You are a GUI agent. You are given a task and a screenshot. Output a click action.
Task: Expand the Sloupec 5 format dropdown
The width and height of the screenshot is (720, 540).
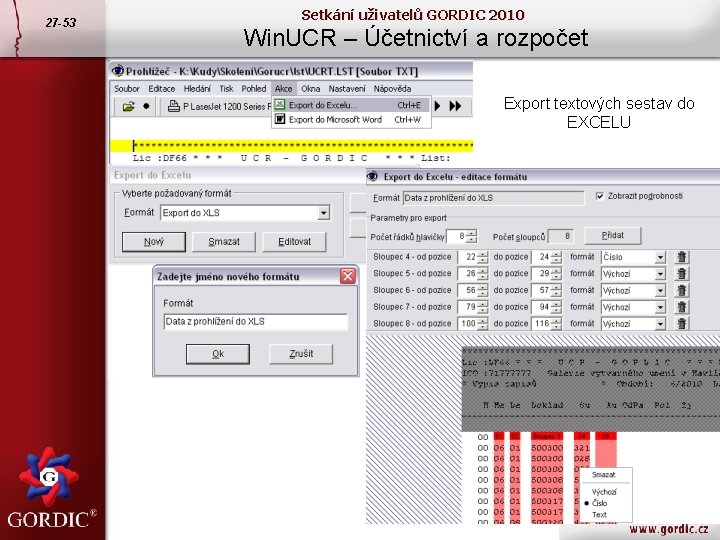click(x=660, y=274)
